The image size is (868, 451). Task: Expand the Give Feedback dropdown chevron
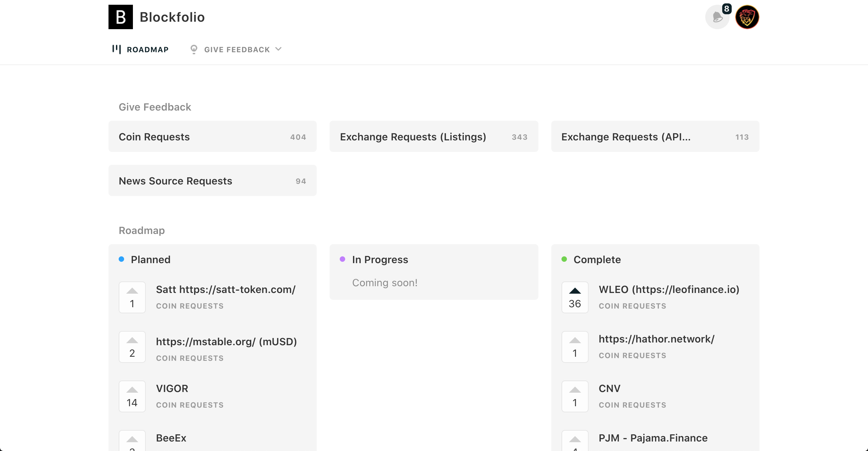[278, 49]
